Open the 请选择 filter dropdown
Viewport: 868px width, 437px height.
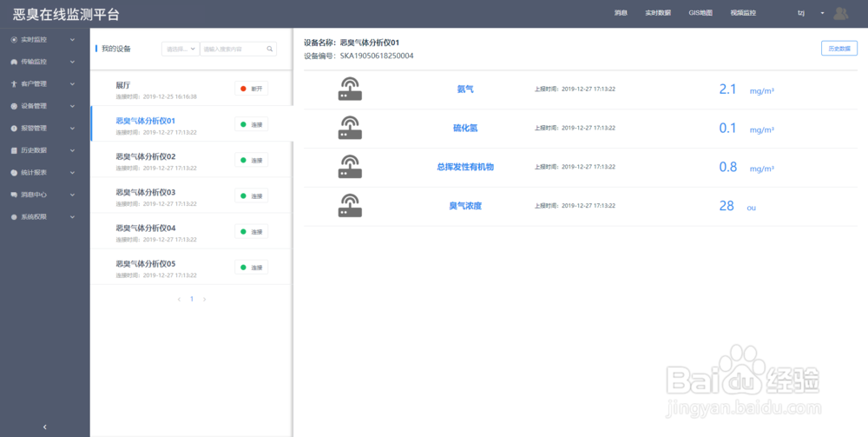(181, 49)
